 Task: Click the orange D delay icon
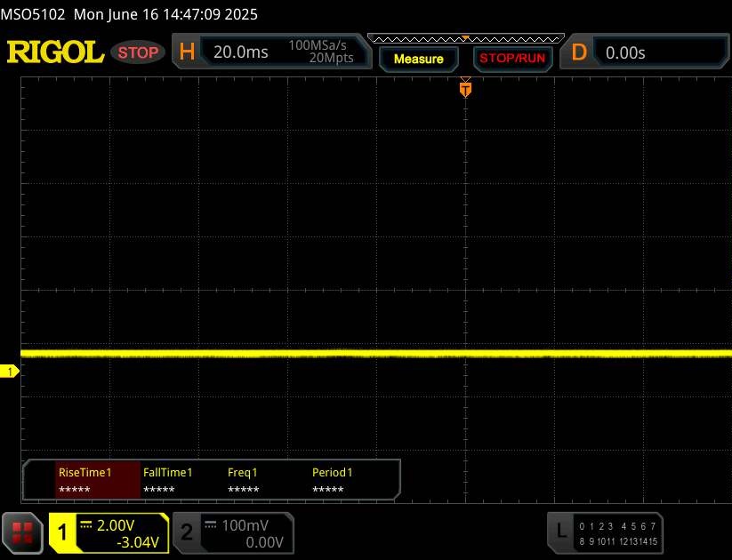(579, 52)
